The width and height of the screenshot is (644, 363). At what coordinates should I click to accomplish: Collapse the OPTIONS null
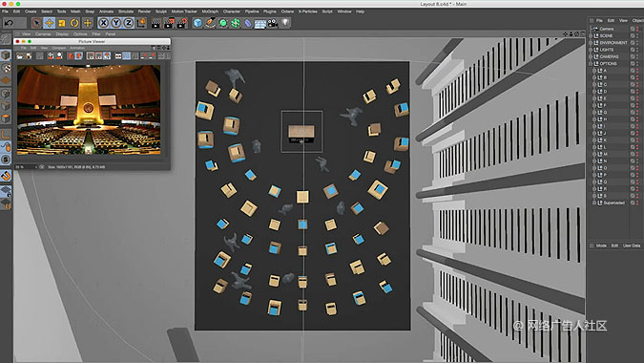pyautogui.click(x=591, y=64)
